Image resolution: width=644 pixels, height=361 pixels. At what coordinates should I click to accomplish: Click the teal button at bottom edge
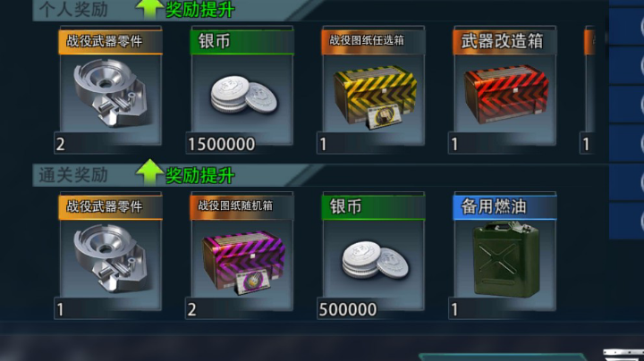tap(502, 357)
